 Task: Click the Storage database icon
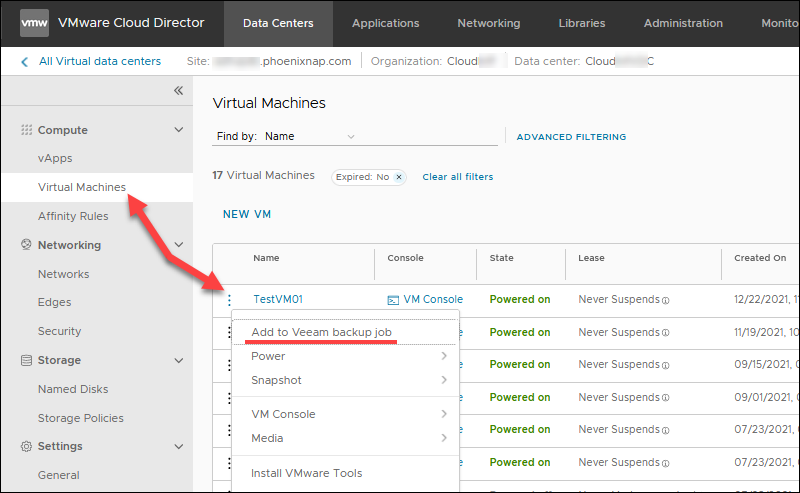(26, 360)
